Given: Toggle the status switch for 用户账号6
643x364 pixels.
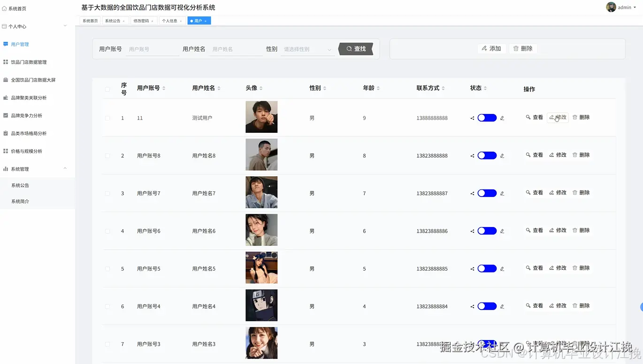Looking at the screenshot, I should (487, 231).
